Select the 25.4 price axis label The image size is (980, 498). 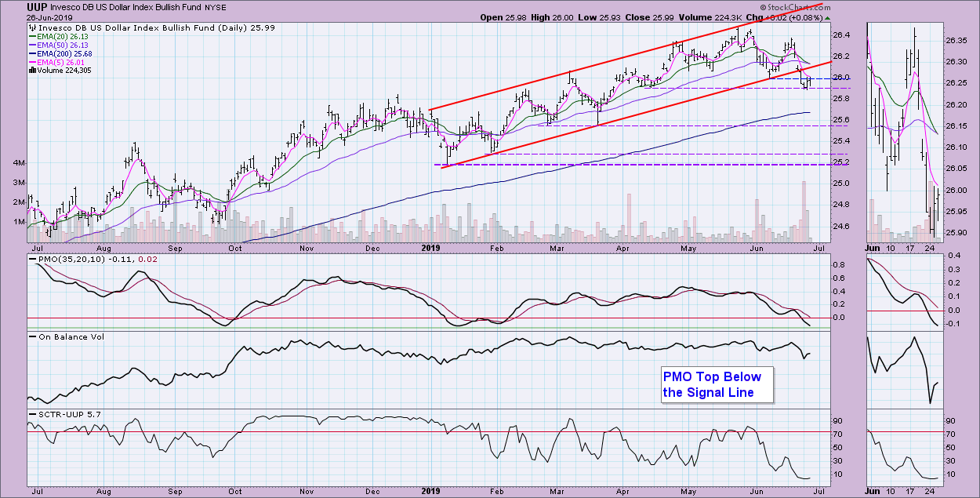(x=841, y=140)
